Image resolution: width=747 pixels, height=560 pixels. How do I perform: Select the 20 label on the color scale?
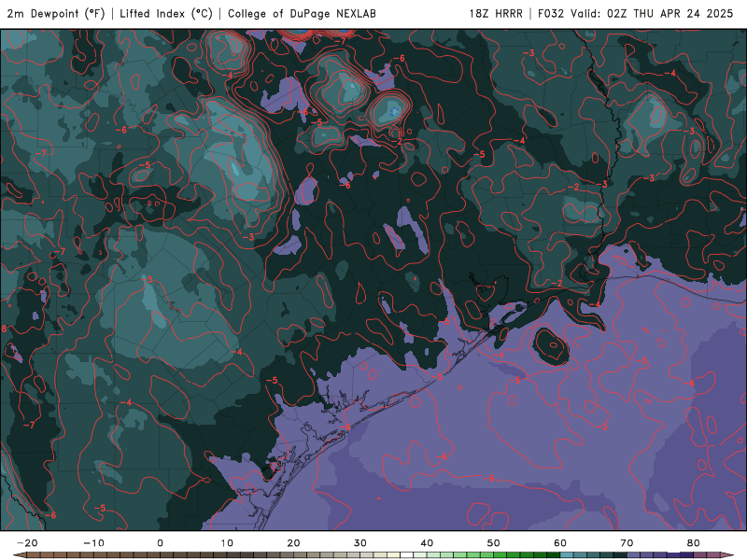[x=293, y=543]
